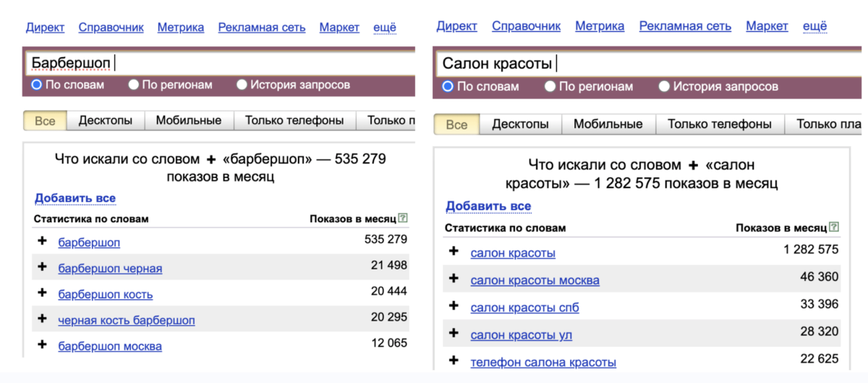This screenshot has width=868, height=383.
Task: Add the 'барбершоп' keyword with its plus icon
Action: pyautogui.click(x=42, y=240)
